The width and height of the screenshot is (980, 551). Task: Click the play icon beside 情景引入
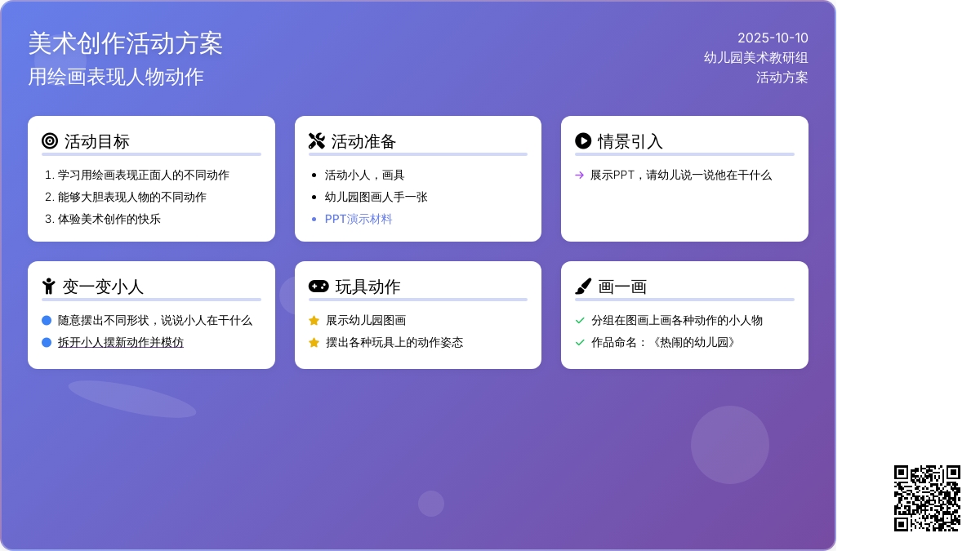(583, 141)
